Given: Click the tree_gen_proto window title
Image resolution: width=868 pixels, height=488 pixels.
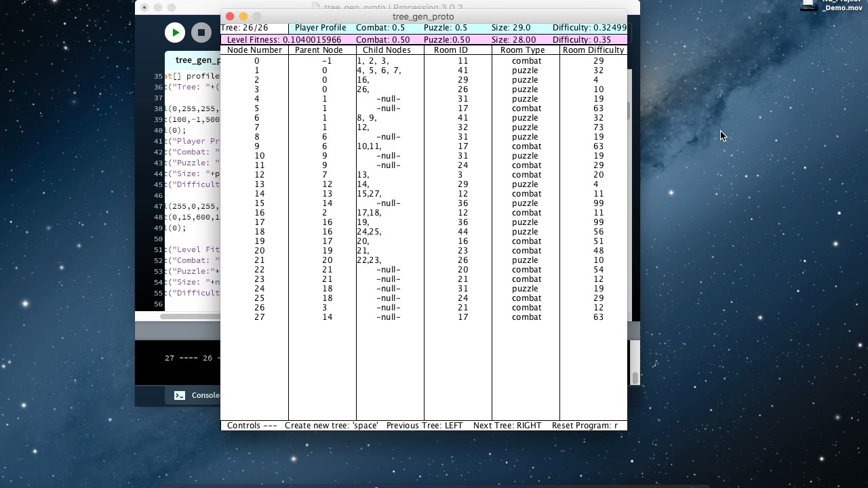Looking at the screenshot, I should [423, 16].
